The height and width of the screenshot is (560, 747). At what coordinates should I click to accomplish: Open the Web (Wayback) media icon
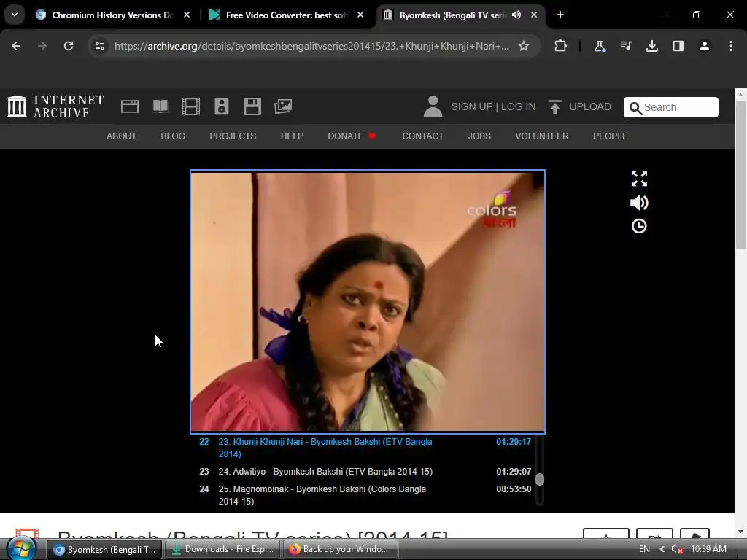pos(130,106)
